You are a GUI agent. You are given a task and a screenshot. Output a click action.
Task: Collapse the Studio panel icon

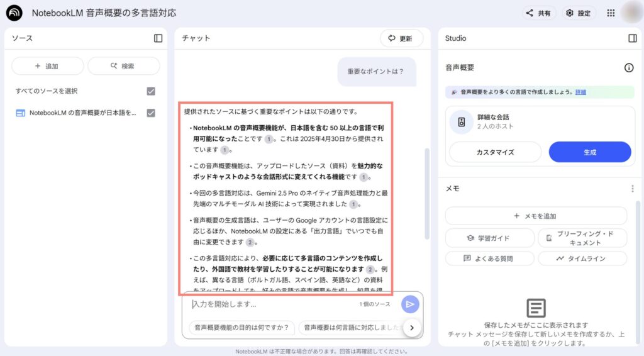tap(633, 38)
